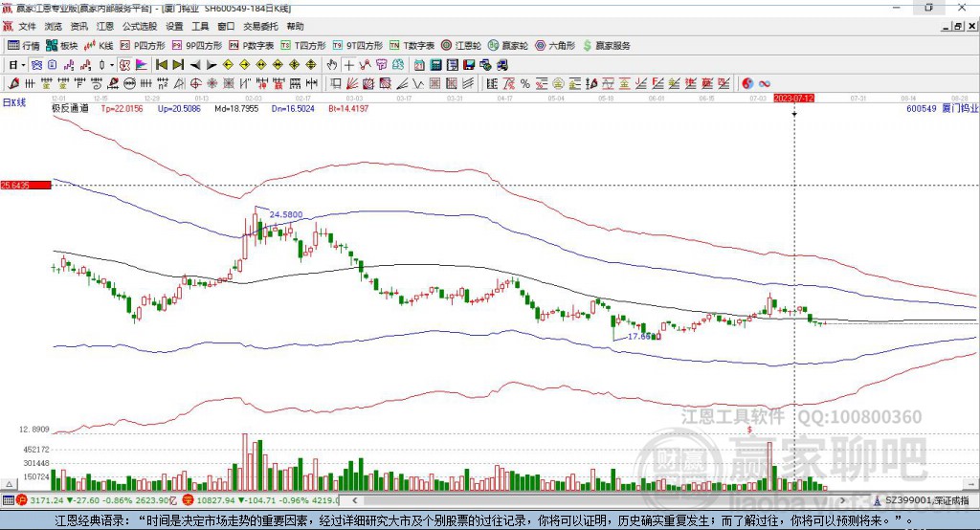Step forward with the black right arrow
Image resolution: width=980 pixels, height=530 pixels.
[212, 65]
